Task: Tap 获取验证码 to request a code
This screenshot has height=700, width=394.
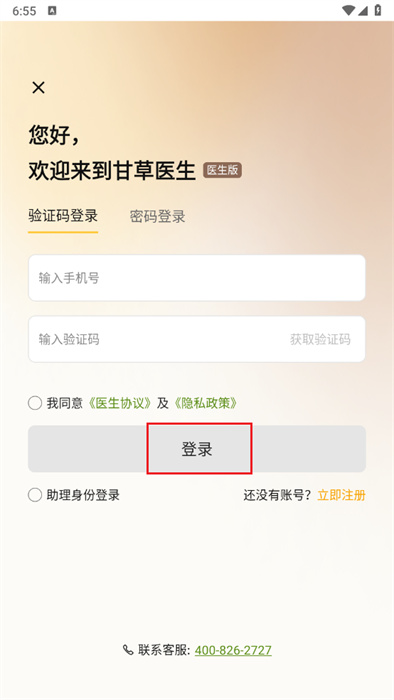Action: coord(320,339)
